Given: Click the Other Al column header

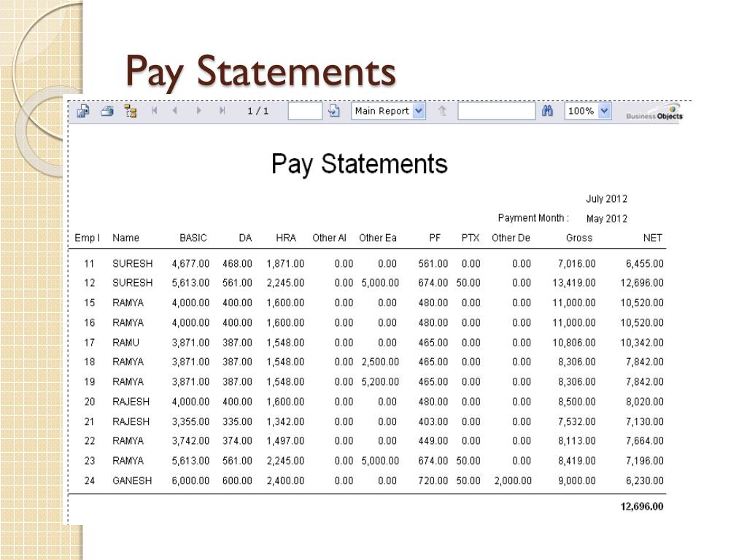Looking at the screenshot, I should (329, 238).
